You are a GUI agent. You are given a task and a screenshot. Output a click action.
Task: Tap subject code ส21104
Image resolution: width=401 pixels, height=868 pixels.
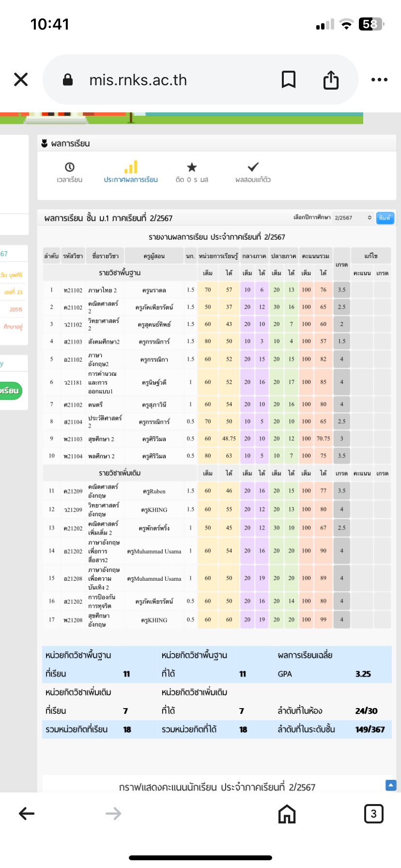click(x=73, y=422)
